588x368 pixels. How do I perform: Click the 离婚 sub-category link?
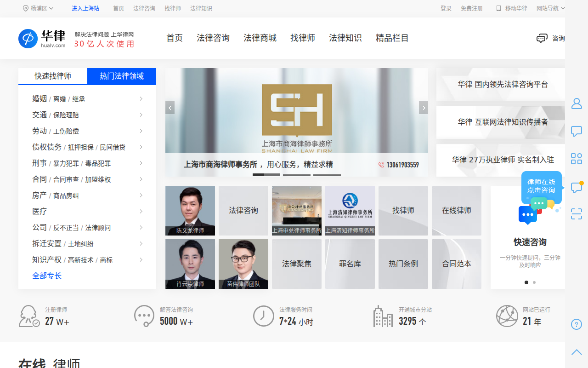tap(60, 99)
